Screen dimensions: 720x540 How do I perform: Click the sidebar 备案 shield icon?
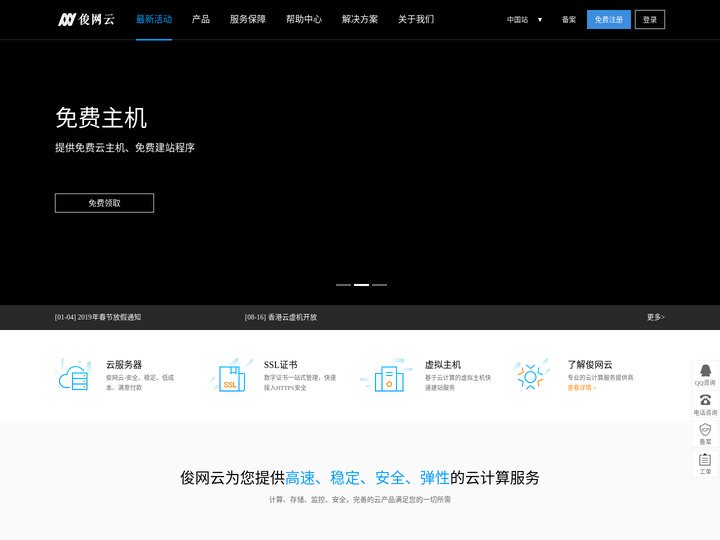(705, 434)
